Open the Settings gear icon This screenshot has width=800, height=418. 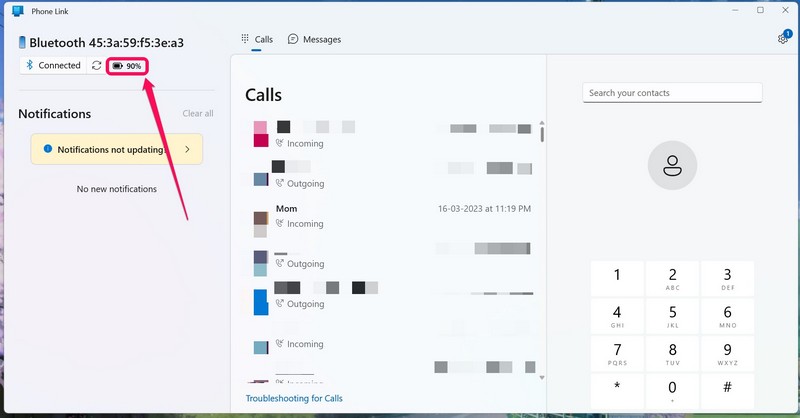point(782,39)
